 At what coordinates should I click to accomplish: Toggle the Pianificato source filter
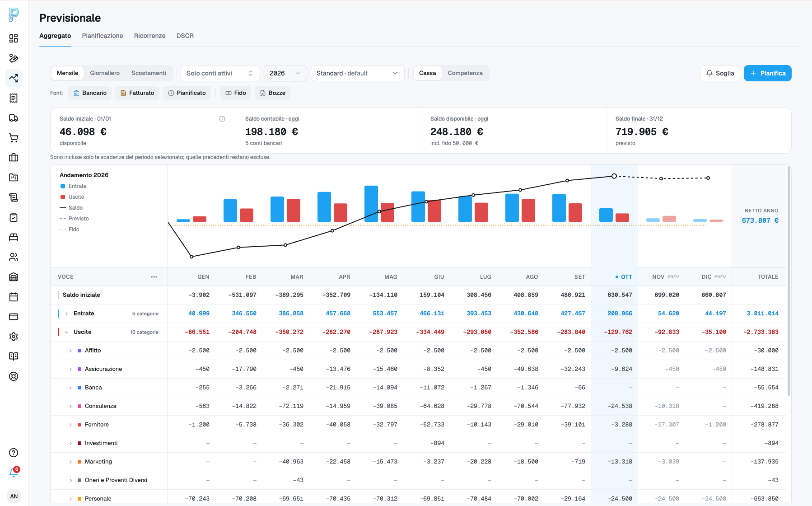click(187, 93)
